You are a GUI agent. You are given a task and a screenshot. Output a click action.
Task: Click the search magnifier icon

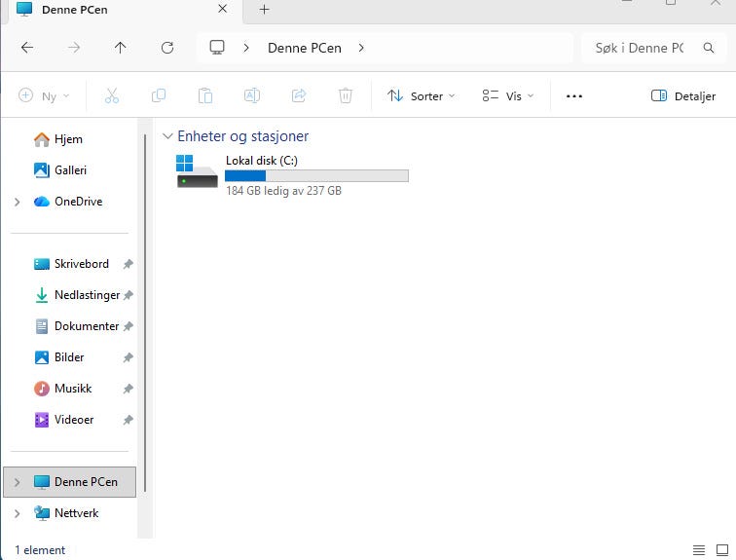(x=709, y=48)
